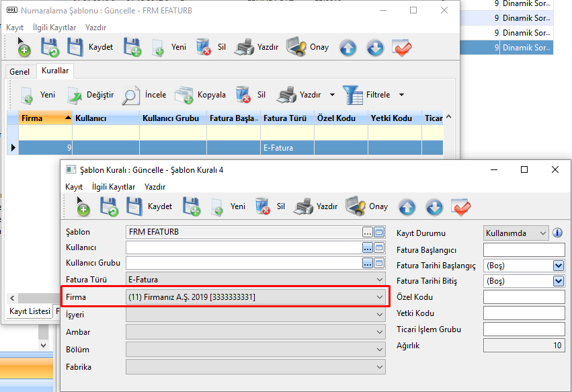Click Sil in the Kurallar grid toolbar
The height and width of the screenshot is (392, 572).
click(251, 95)
